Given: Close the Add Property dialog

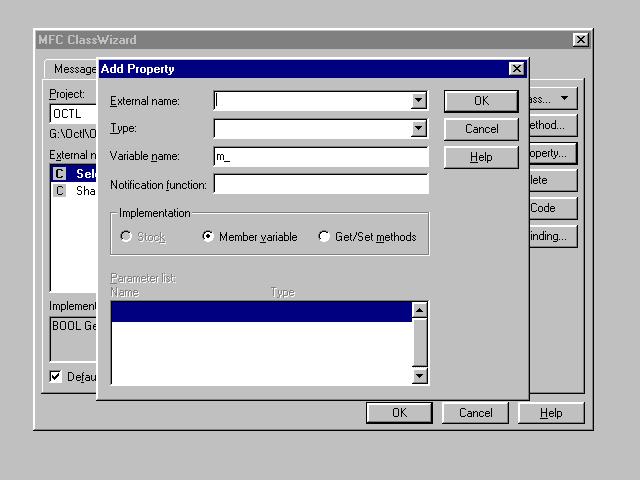Looking at the screenshot, I should (516, 69).
